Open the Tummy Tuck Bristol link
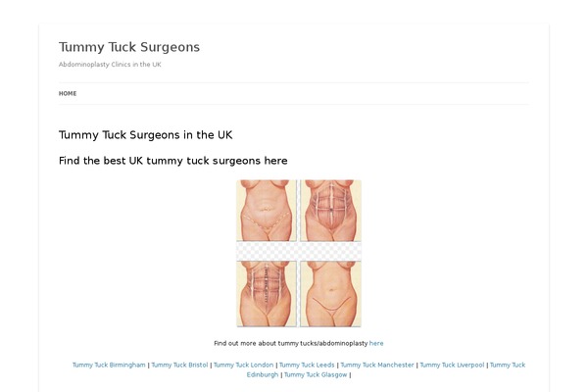 (179, 365)
